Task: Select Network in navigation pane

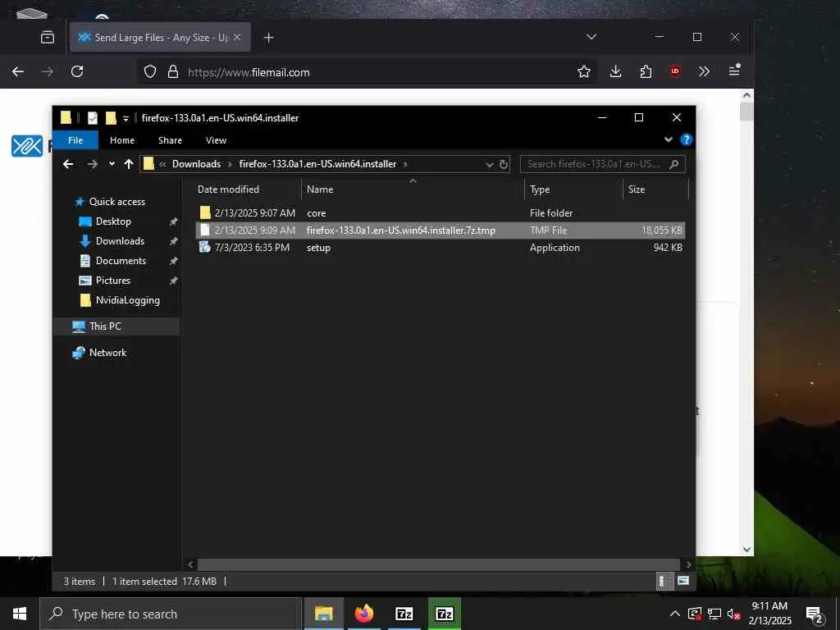Action: (x=107, y=353)
